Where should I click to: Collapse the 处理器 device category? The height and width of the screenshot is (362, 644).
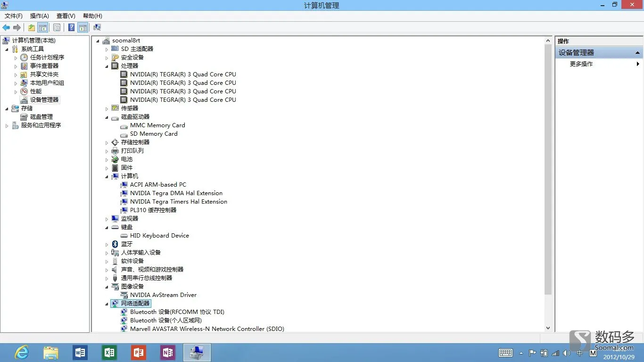click(107, 66)
